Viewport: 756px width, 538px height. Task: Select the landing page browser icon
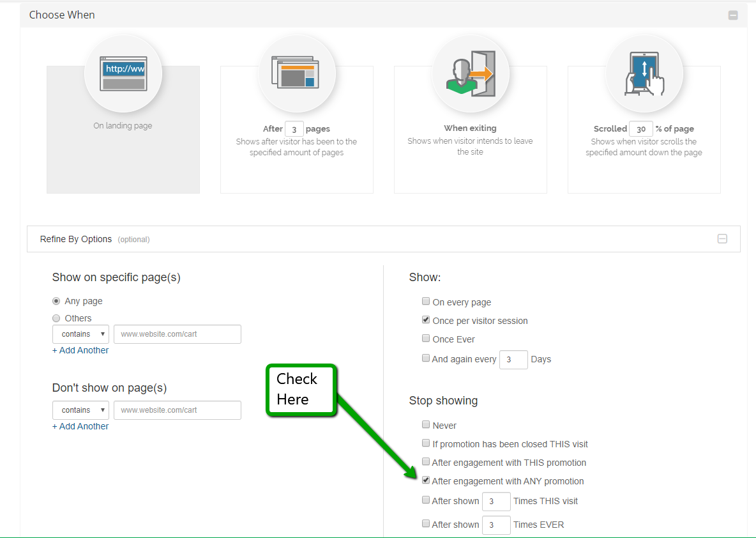(x=123, y=73)
